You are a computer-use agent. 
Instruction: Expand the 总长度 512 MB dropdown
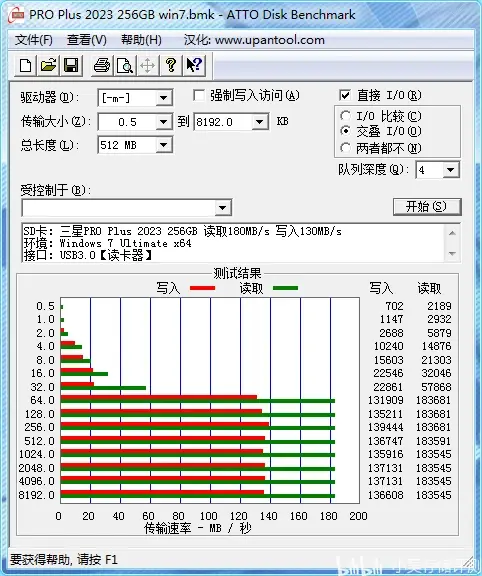click(x=163, y=145)
